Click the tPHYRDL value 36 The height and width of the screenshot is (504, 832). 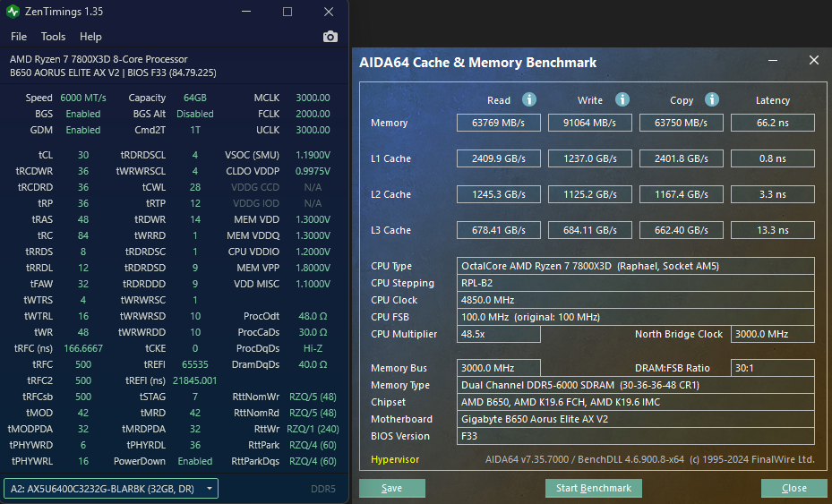(194, 445)
